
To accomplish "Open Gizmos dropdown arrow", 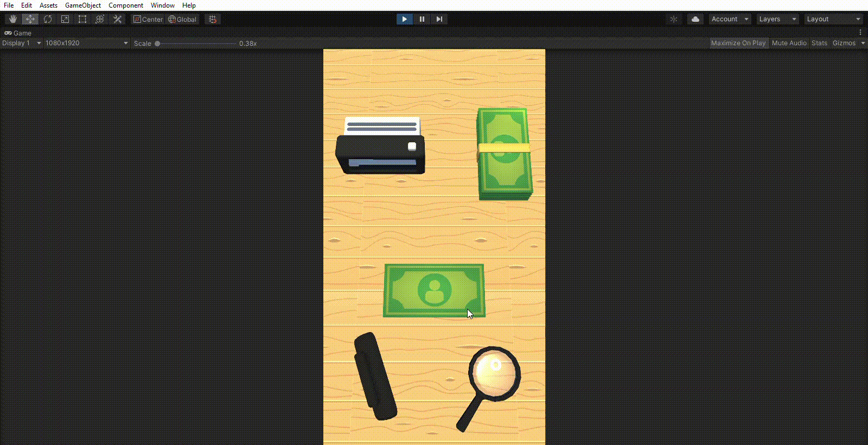I will (863, 43).
